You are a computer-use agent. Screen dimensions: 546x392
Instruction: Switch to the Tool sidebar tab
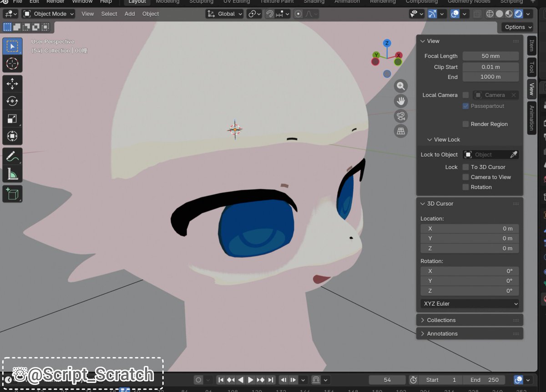click(531, 67)
